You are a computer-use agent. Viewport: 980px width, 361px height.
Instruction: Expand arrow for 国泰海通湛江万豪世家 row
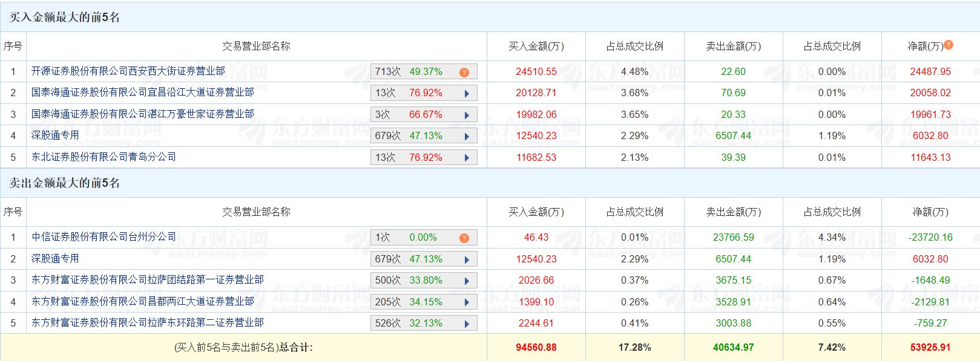(467, 115)
